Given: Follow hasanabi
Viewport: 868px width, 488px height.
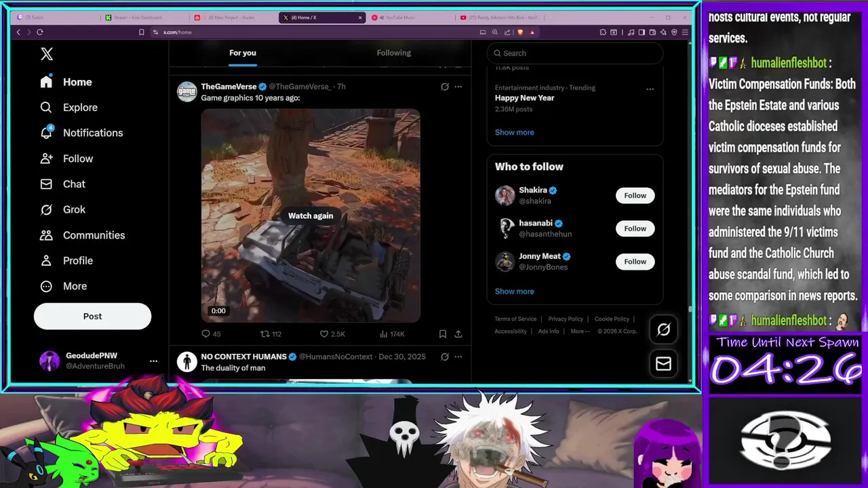Looking at the screenshot, I should (x=635, y=228).
